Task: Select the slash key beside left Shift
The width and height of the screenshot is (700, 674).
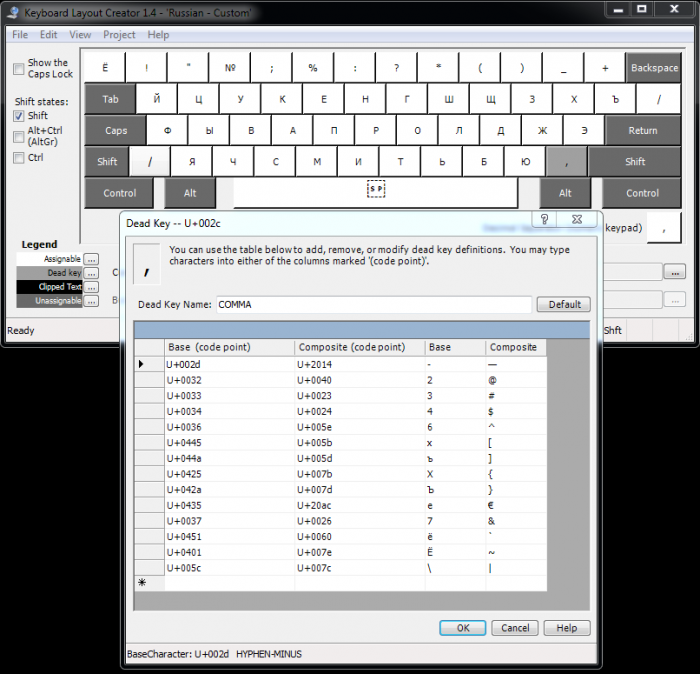Action: (150, 162)
